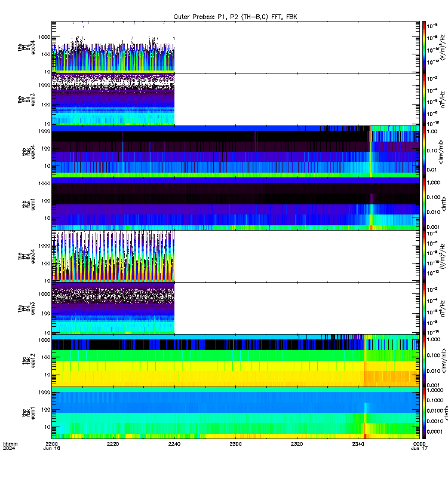Select the thb fbk edc34 spectrogram panel
This screenshot has width=448, height=478.
click(235, 152)
